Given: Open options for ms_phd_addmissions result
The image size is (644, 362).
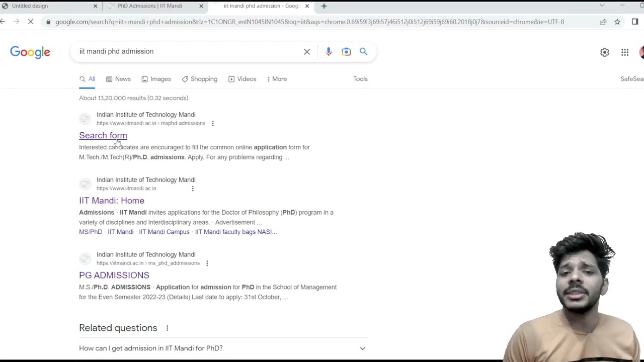Looking at the screenshot, I should 207,263.
